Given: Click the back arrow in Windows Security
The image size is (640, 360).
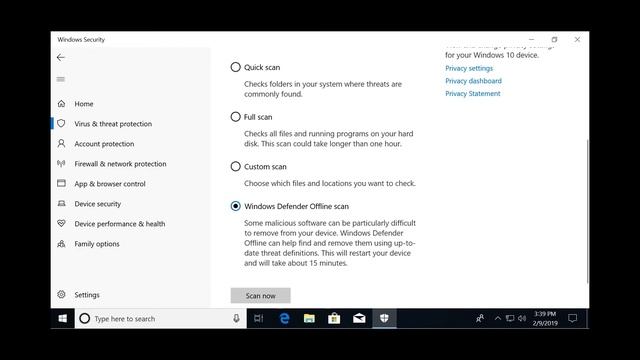Looking at the screenshot, I should pyautogui.click(x=61, y=58).
